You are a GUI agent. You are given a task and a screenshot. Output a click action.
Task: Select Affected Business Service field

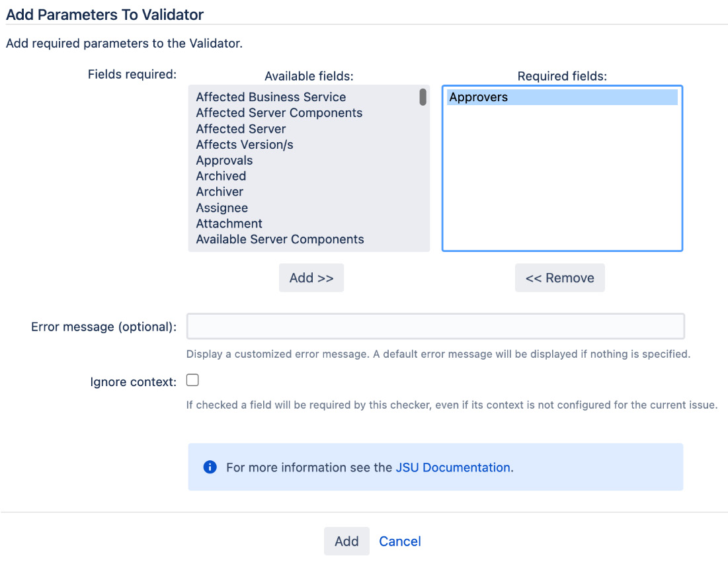point(270,97)
